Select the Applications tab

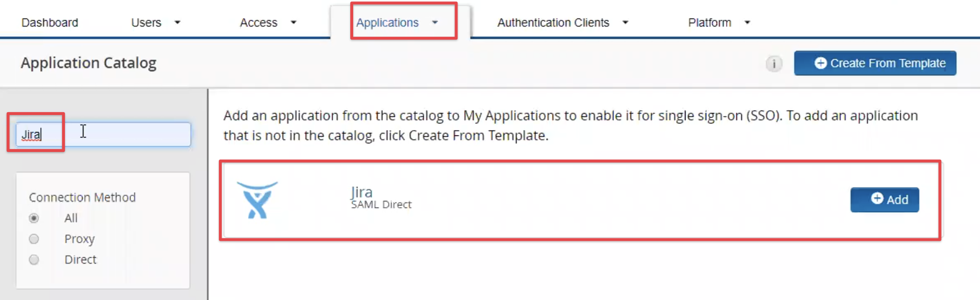pyautogui.click(x=387, y=22)
